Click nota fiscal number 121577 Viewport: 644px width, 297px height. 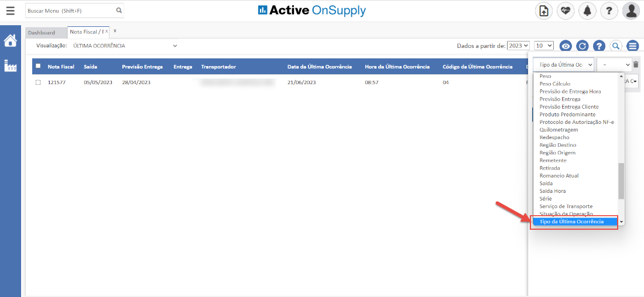pyautogui.click(x=56, y=82)
